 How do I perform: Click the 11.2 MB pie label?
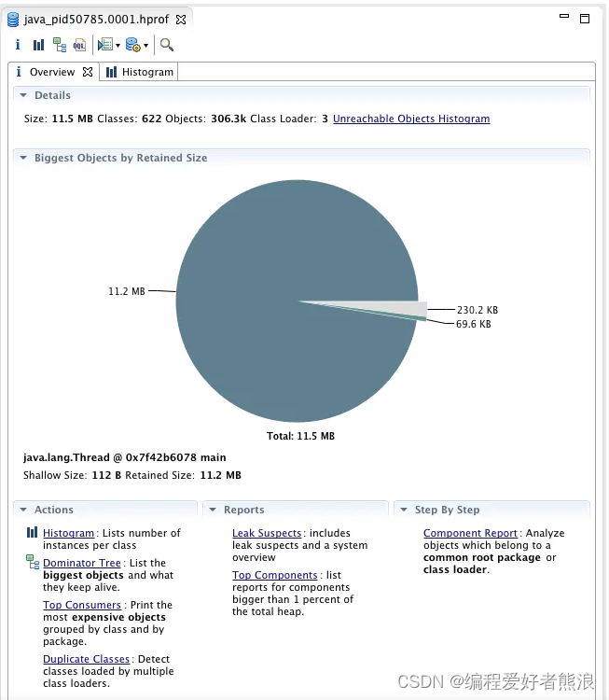[x=127, y=291]
